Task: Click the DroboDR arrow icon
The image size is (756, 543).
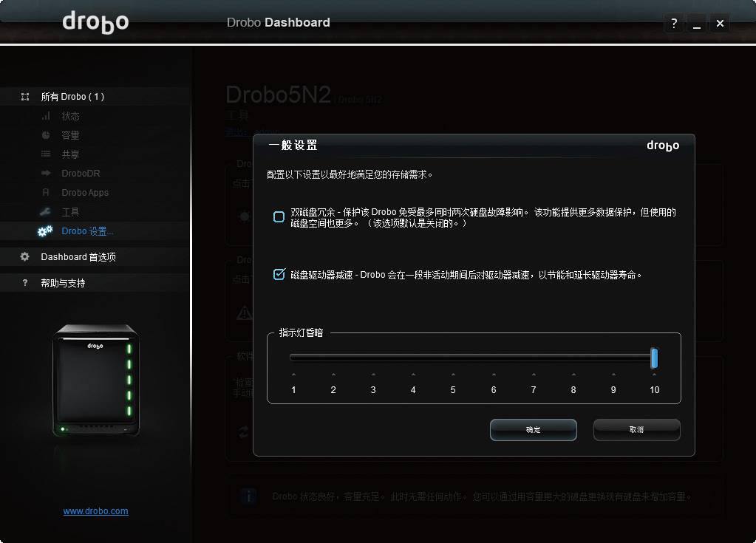Action: [x=46, y=173]
